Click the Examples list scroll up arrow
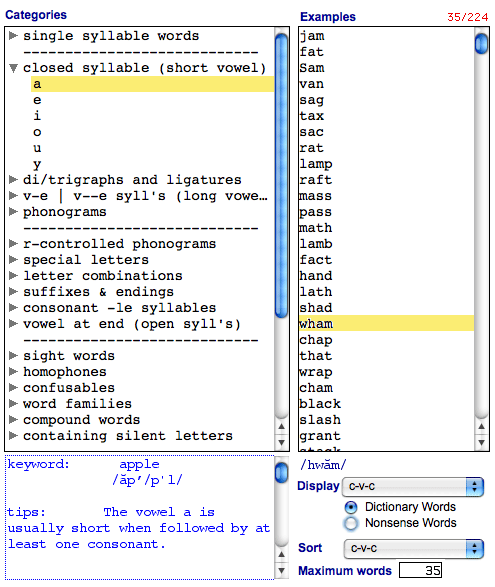 pyautogui.click(x=482, y=426)
